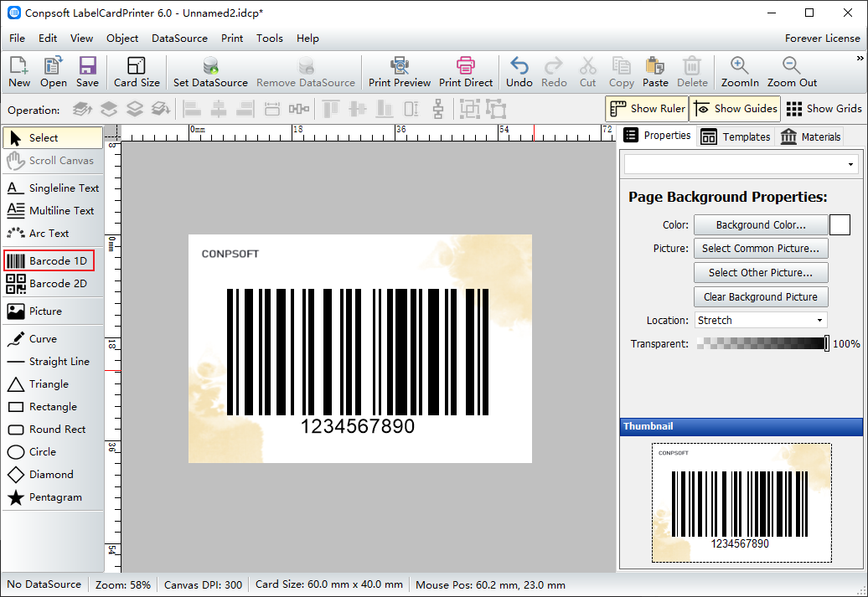Click the Transparent slider track
Image resolution: width=868 pixels, height=597 pixels.
click(x=762, y=343)
